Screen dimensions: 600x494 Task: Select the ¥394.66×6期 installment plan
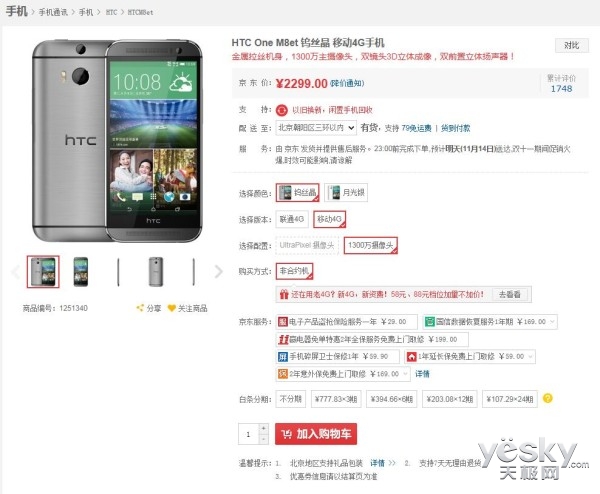click(391, 399)
